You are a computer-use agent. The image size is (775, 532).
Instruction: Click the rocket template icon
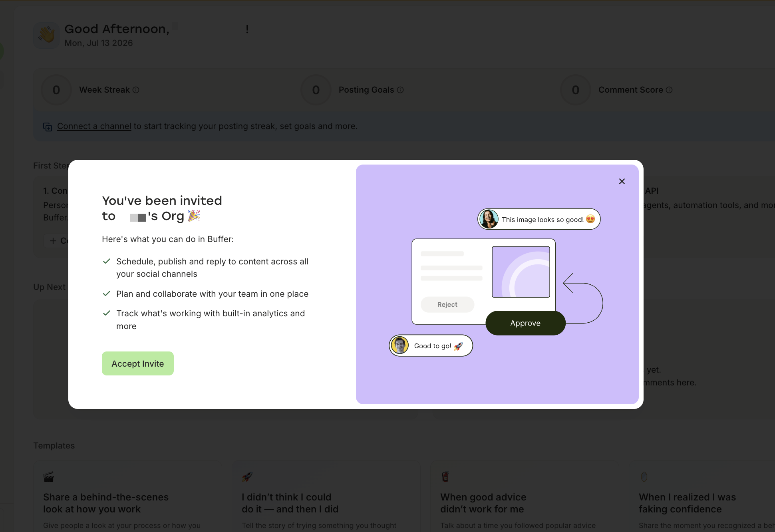click(x=247, y=476)
